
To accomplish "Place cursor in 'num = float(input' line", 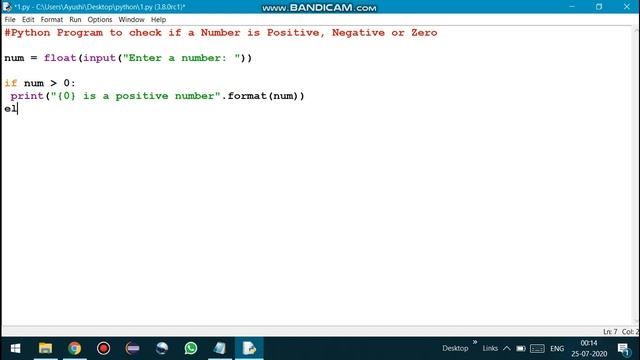I will click(128, 58).
